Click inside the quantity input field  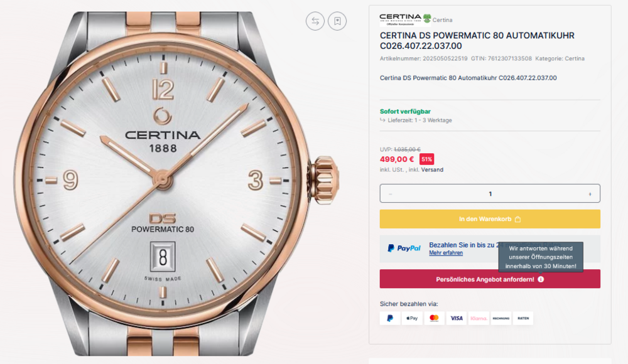click(490, 193)
